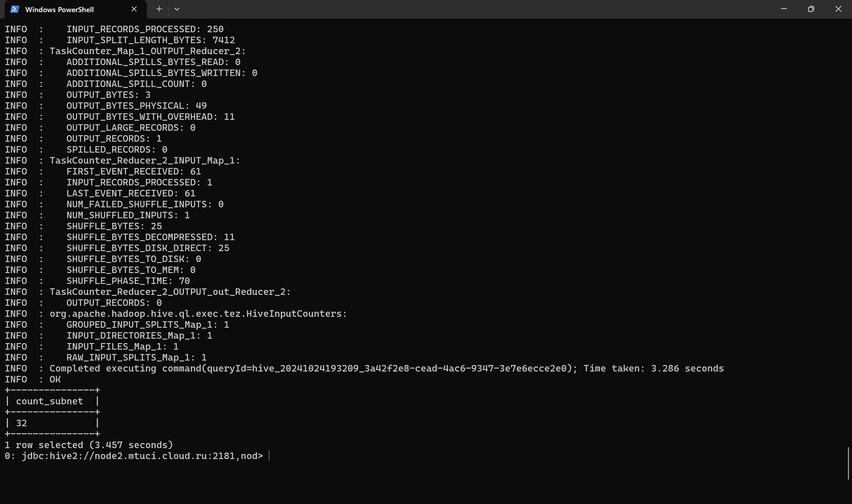Click the vertical scrollbar thumb
852x504 pixels.
848,463
